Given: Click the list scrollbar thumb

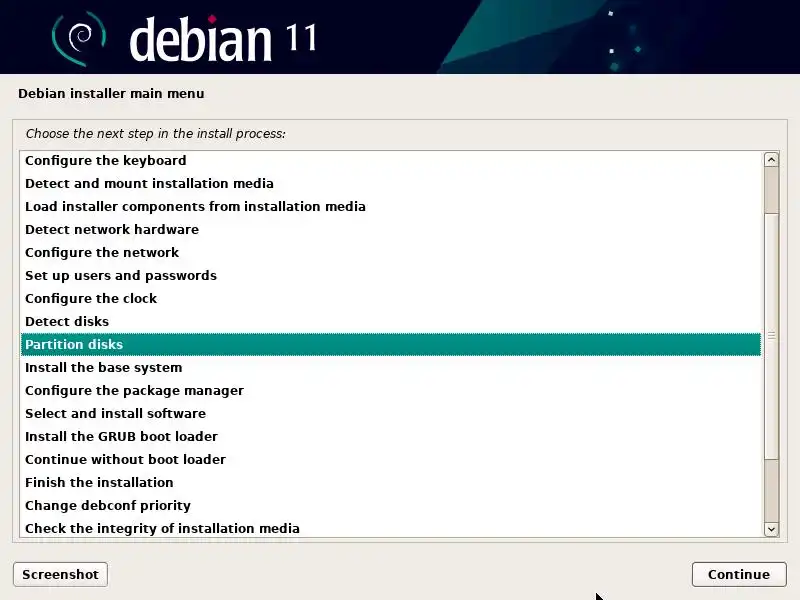Looking at the screenshot, I should click(771, 336).
